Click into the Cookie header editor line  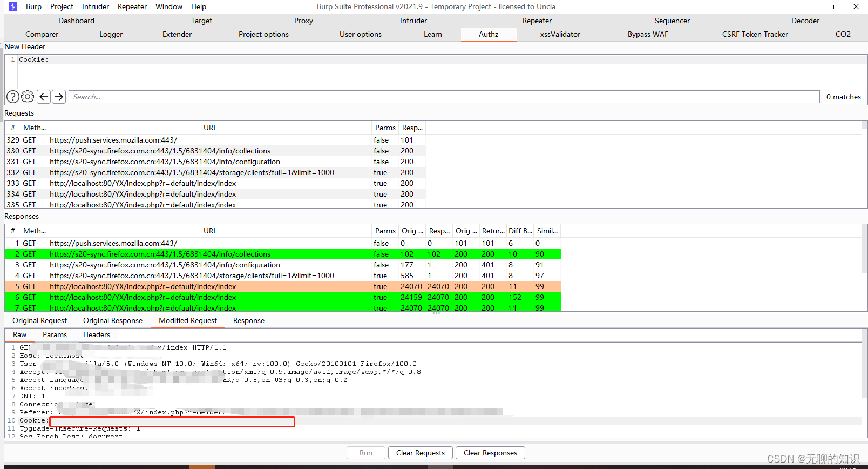443,59
